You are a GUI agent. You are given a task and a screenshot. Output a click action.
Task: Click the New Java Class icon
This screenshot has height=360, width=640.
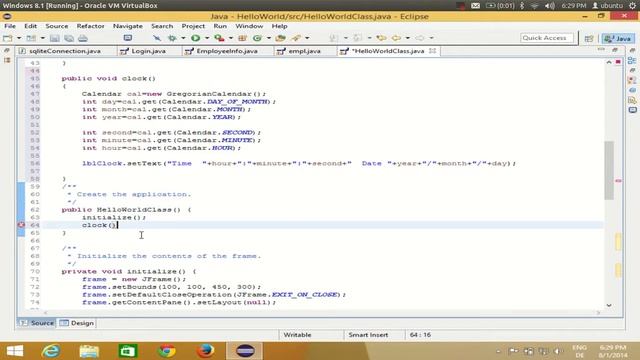point(258,38)
